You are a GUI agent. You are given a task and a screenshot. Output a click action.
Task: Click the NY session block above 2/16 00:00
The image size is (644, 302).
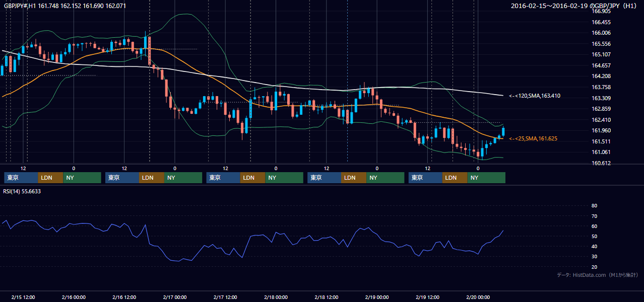click(x=82, y=178)
